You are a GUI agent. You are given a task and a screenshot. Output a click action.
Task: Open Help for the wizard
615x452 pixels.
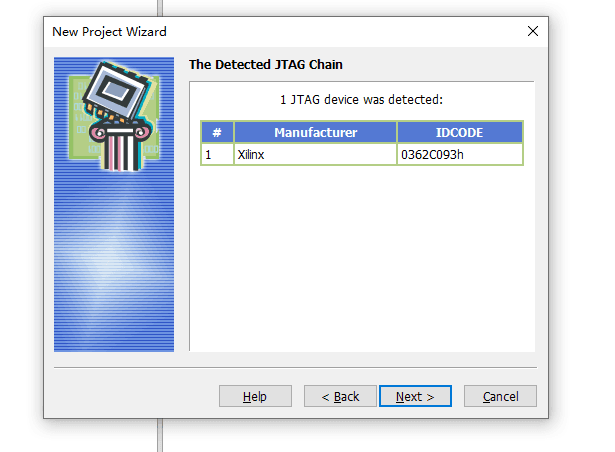pyautogui.click(x=255, y=396)
